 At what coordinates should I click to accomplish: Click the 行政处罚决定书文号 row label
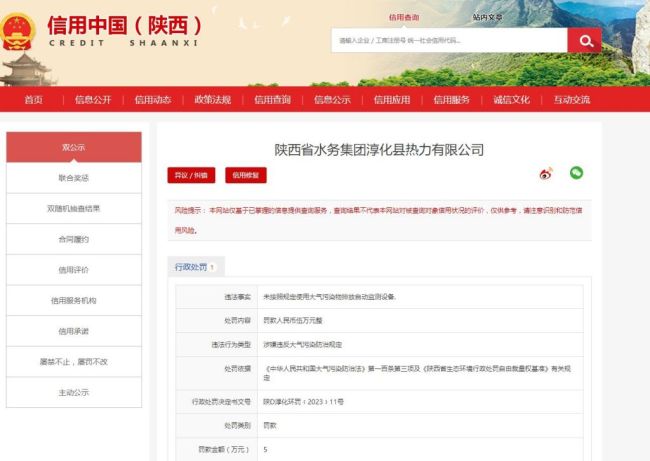pos(221,402)
